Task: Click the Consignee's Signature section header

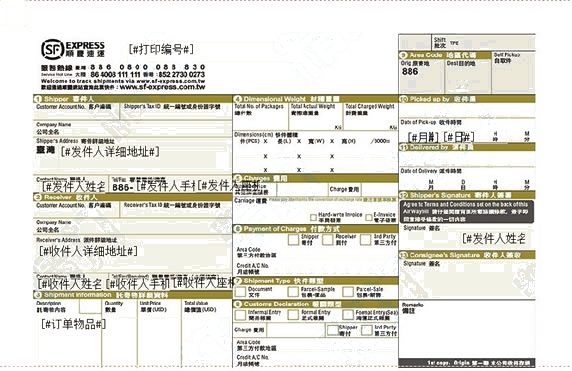Action: click(467, 255)
